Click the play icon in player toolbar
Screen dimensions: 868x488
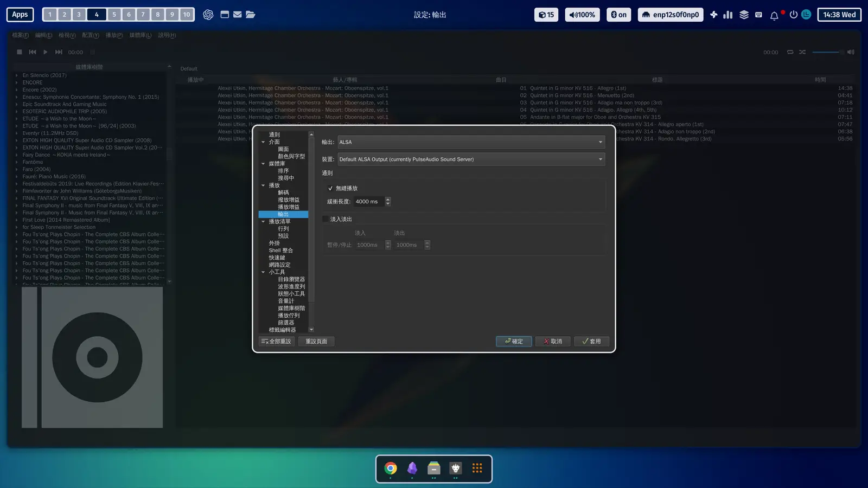[46, 52]
